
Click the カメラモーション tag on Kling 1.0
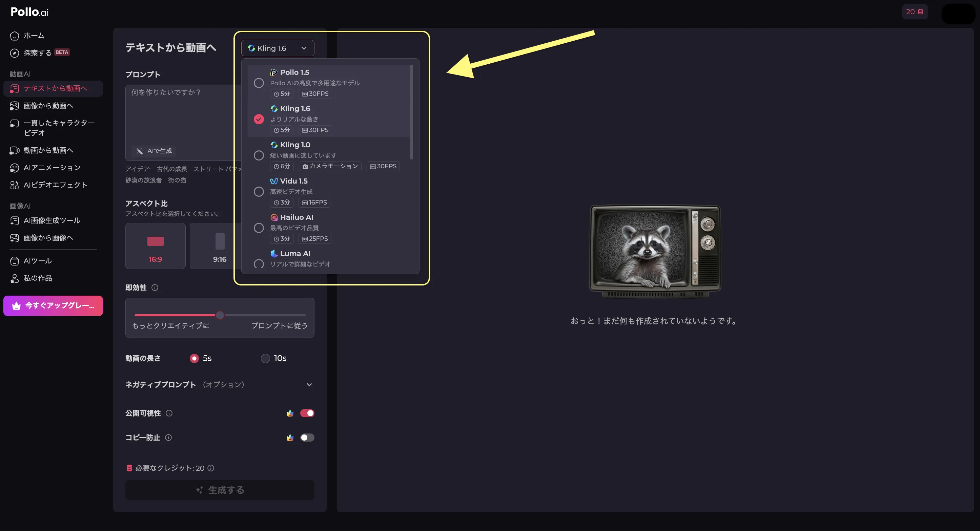[330, 167]
